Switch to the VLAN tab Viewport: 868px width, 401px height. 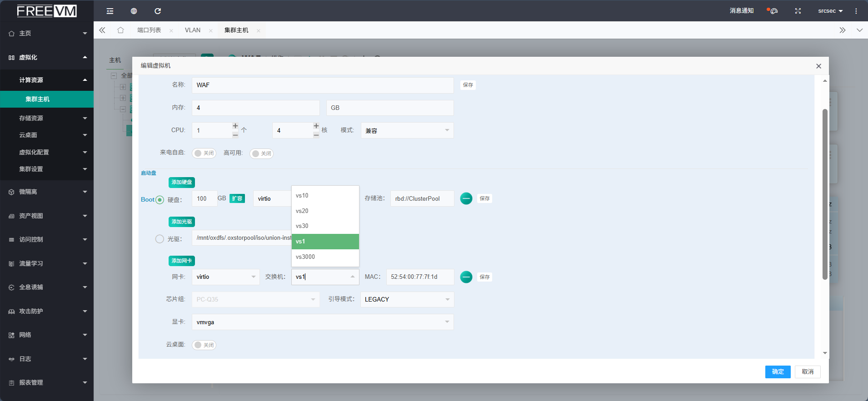pyautogui.click(x=193, y=30)
